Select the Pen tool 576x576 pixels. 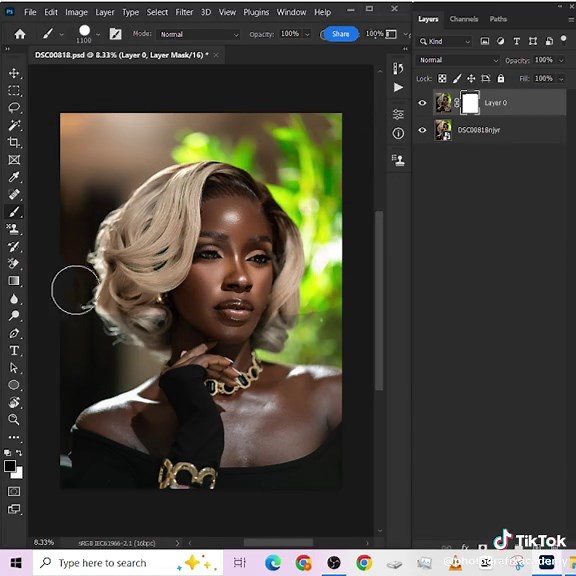coord(14,333)
